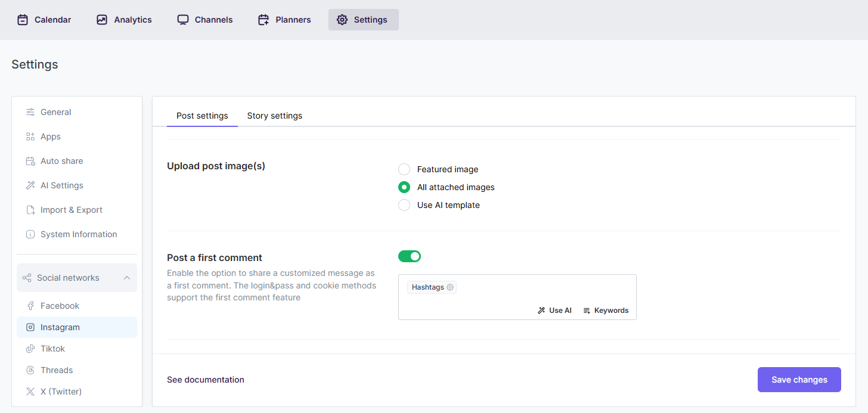Click the X (Twitter) logo icon
The width and height of the screenshot is (868, 413).
[x=30, y=392]
